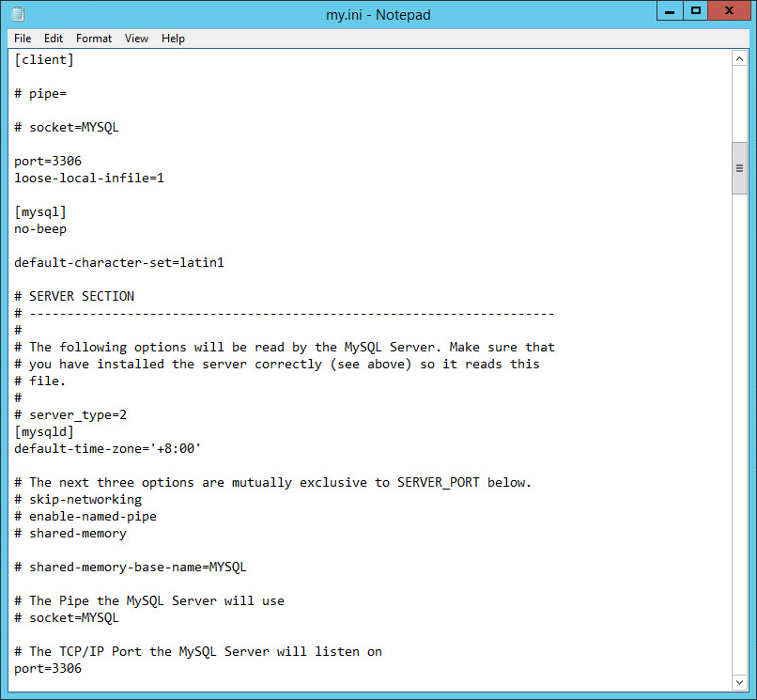Open the View menu
The image size is (757, 700).
point(136,39)
